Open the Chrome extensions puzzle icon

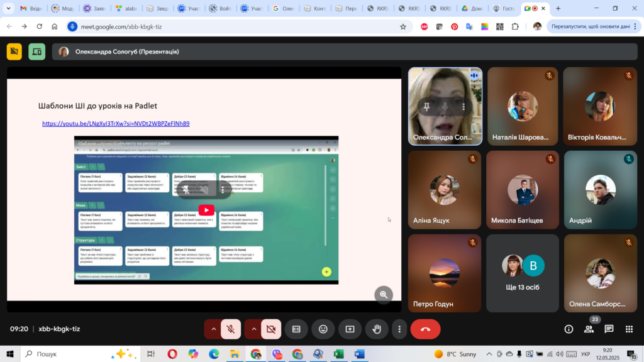point(515,26)
